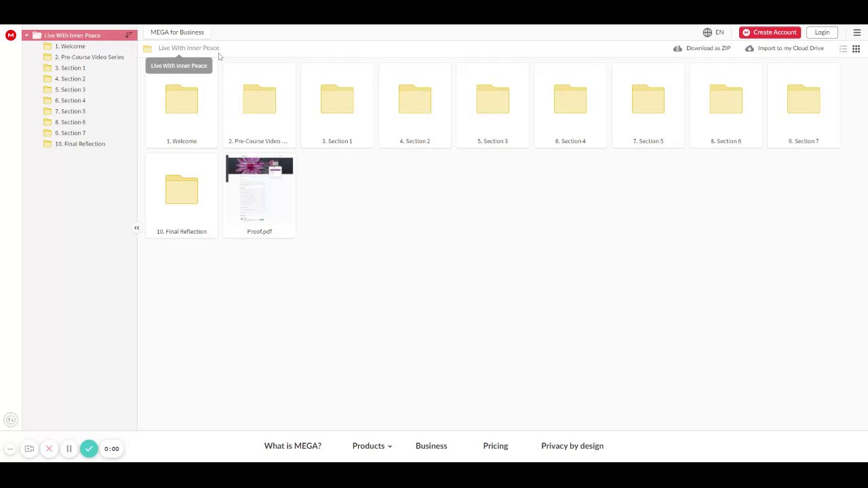Cancel recording with the X icon
Image resolution: width=868 pixels, height=488 pixels.
(49, 449)
